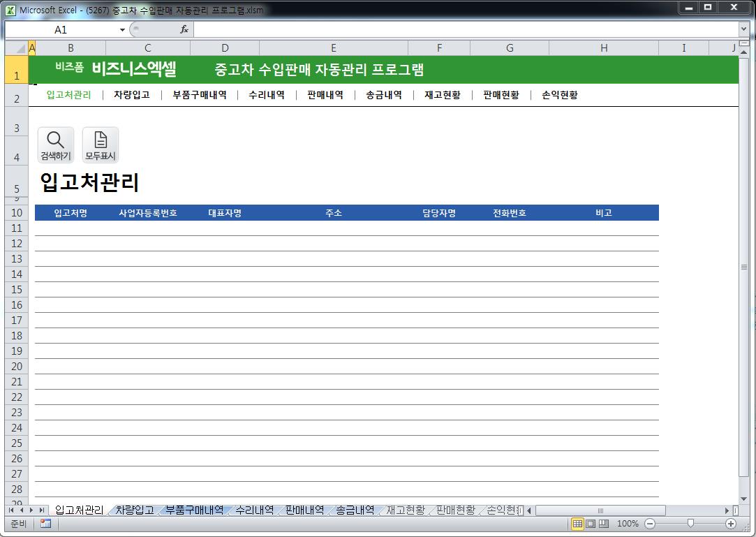Select the 송금내역 sheet tab
Image resolution: width=756 pixels, height=537 pixels.
click(x=355, y=510)
